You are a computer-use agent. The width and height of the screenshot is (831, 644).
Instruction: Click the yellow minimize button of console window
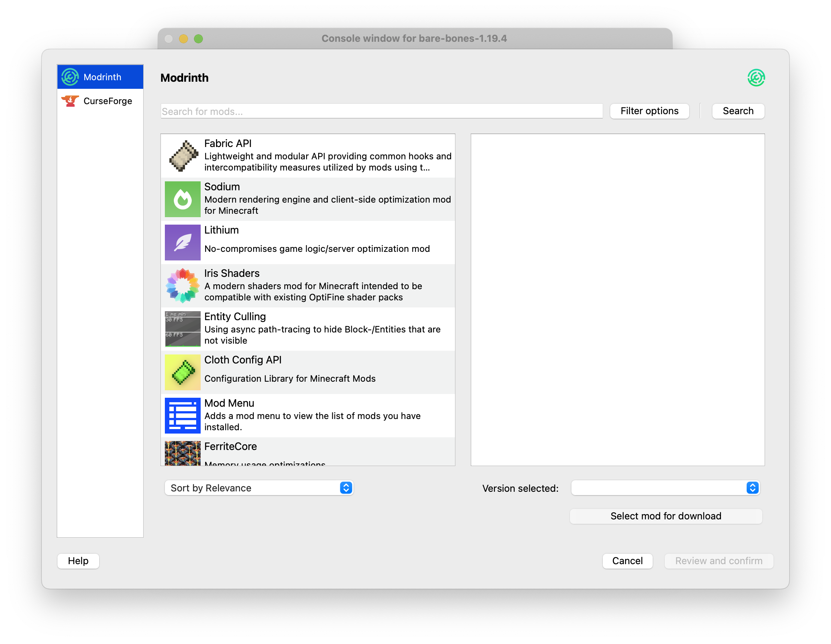[x=184, y=39]
